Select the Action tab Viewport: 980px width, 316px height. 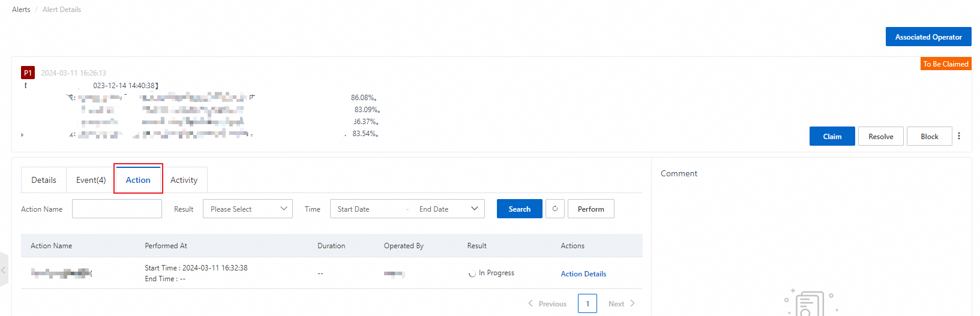coord(138,180)
